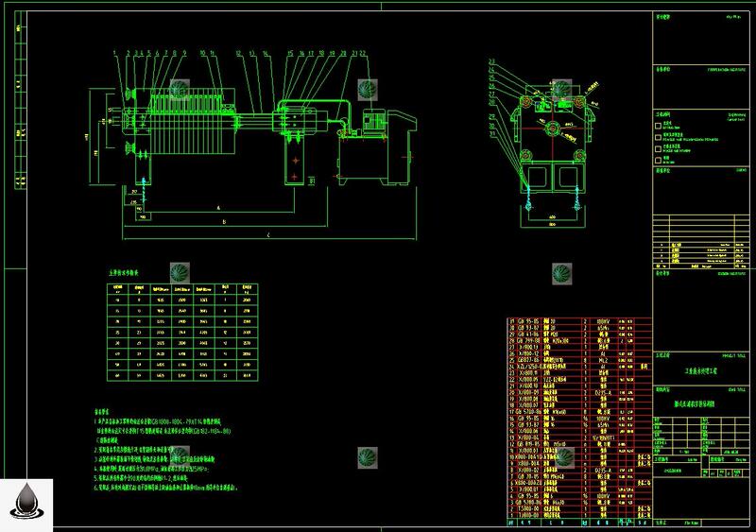Tick the top checkbox in the engineering stage list
This screenshot has height=532, width=756.
(x=658, y=126)
